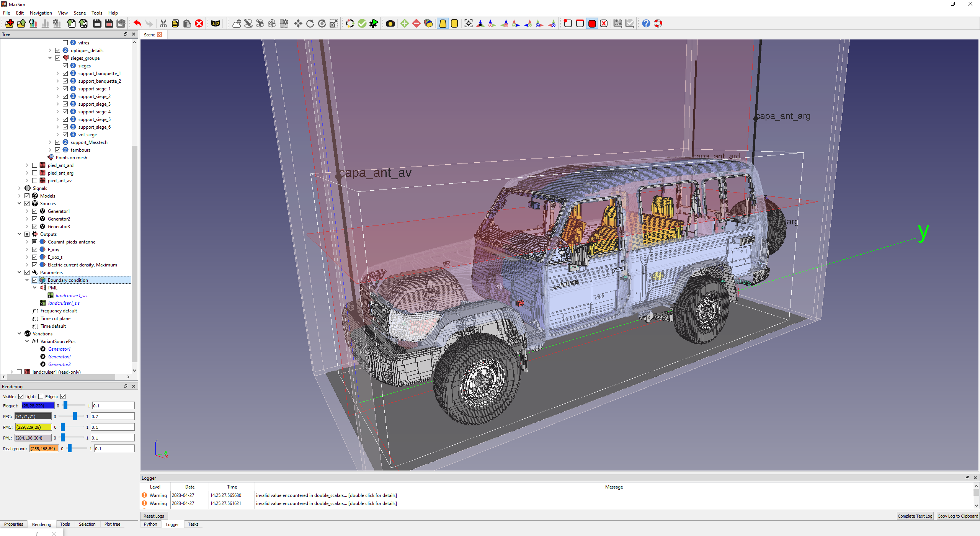Click the clear selection red X box icon
This screenshot has height=536, width=980.
point(604,24)
